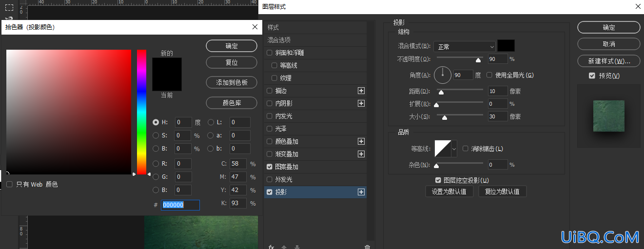
Task: Select the S saturation radio button
Action: pos(156,135)
